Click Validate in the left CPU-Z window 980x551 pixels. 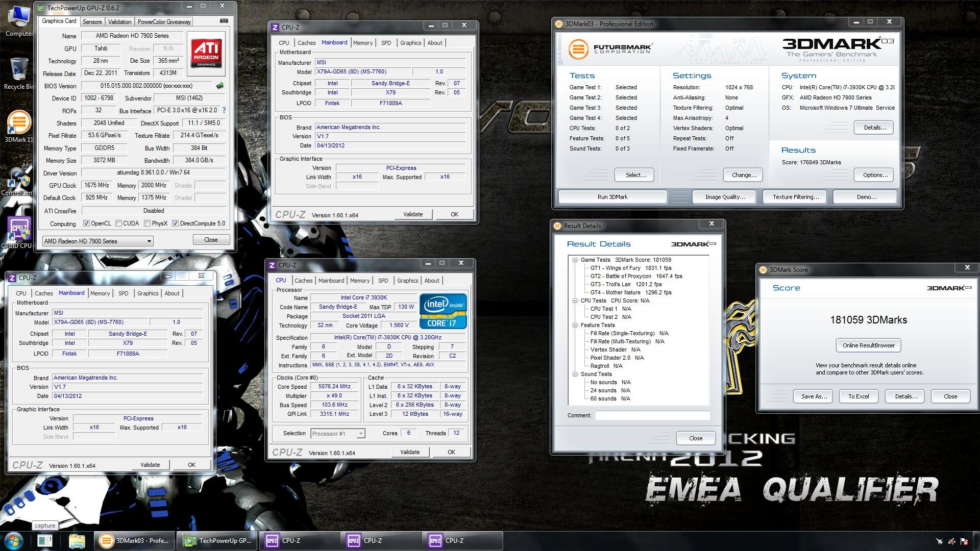[x=150, y=465]
